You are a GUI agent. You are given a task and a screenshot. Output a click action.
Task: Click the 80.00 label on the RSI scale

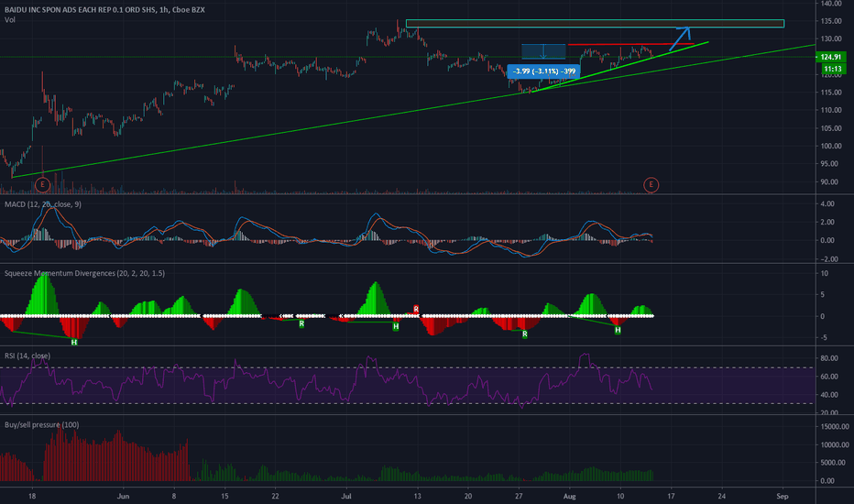(x=829, y=358)
